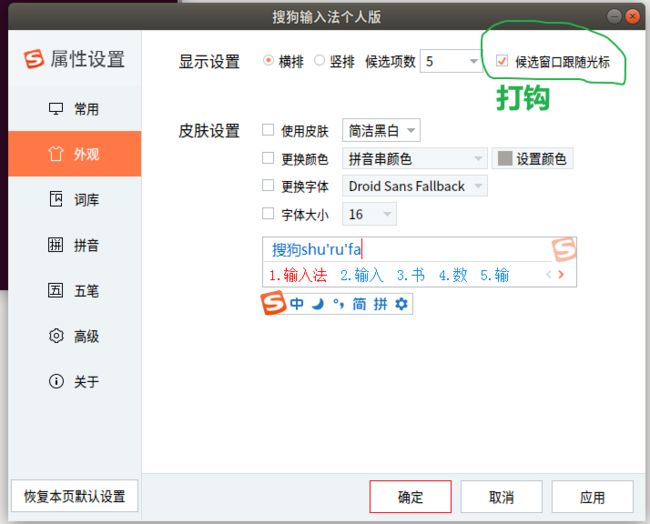
Task: Switch to the 拼音 tab
Action: (75, 245)
